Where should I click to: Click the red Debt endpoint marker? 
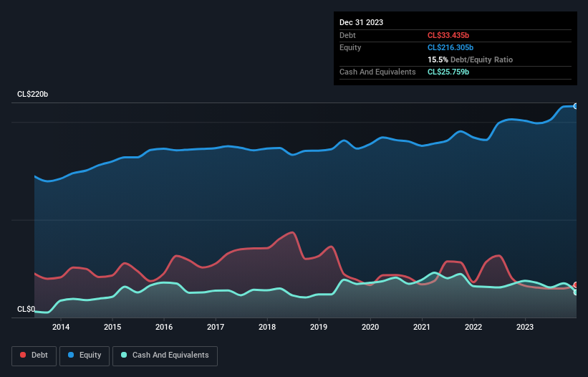point(576,285)
